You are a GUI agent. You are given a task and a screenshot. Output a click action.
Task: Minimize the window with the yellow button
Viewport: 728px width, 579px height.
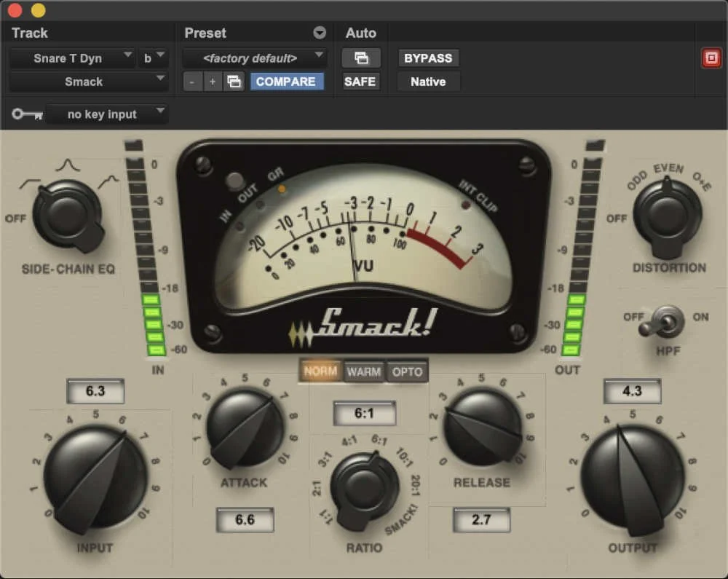(38, 9)
